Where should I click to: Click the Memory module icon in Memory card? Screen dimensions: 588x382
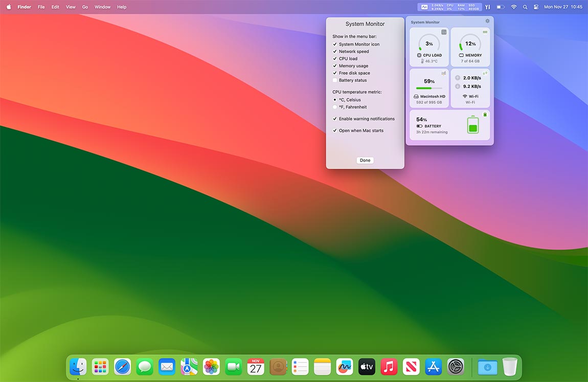tap(460, 56)
